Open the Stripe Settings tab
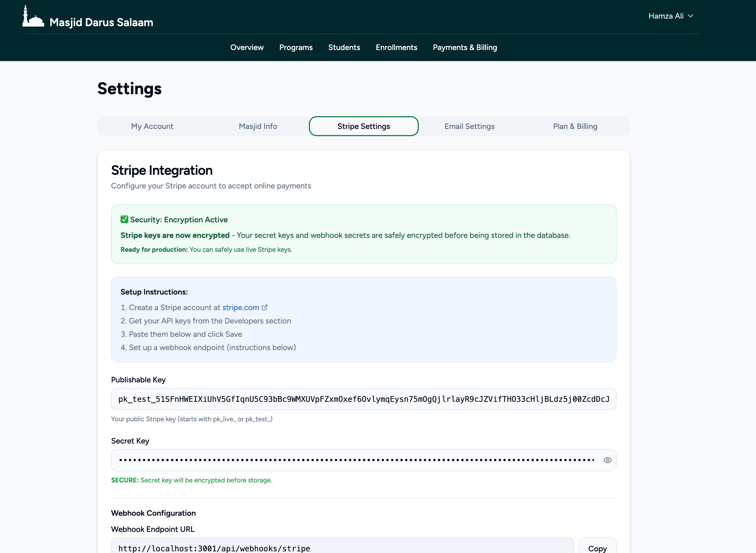The image size is (756, 553). click(x=363, y=126)
